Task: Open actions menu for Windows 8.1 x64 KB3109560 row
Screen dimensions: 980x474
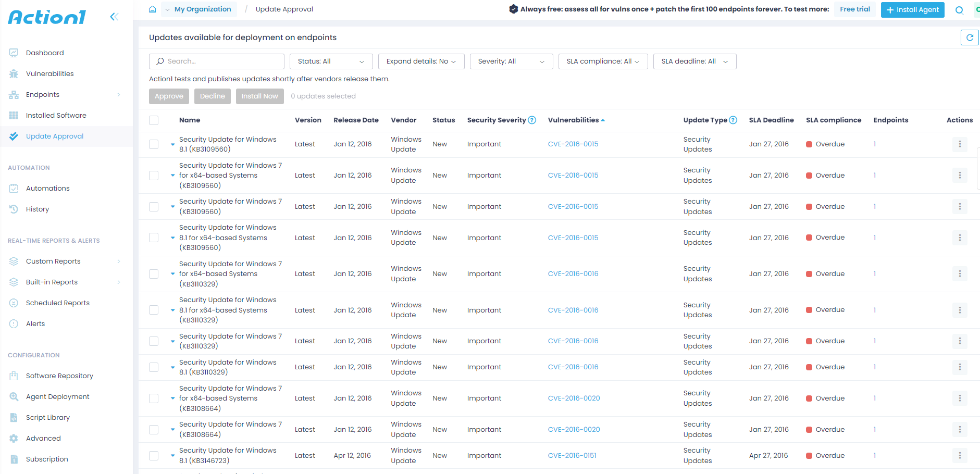Action: click(960, 238)
